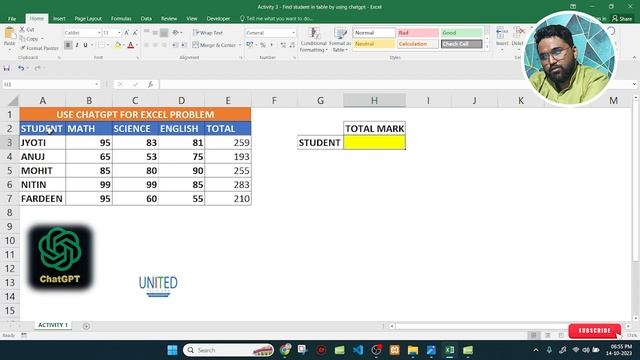640x360 pixels.
Task: Click the Share button
Action: pyautogui.click(x=622, y=19)
